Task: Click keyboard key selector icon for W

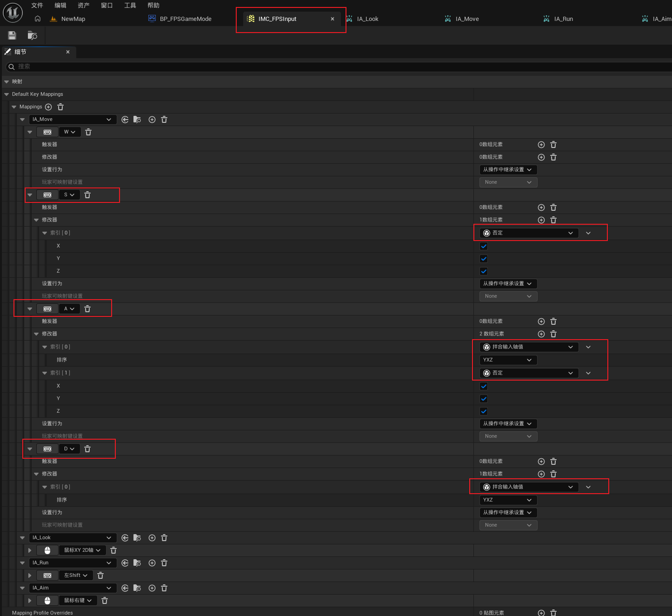Action: pos(47,132)
